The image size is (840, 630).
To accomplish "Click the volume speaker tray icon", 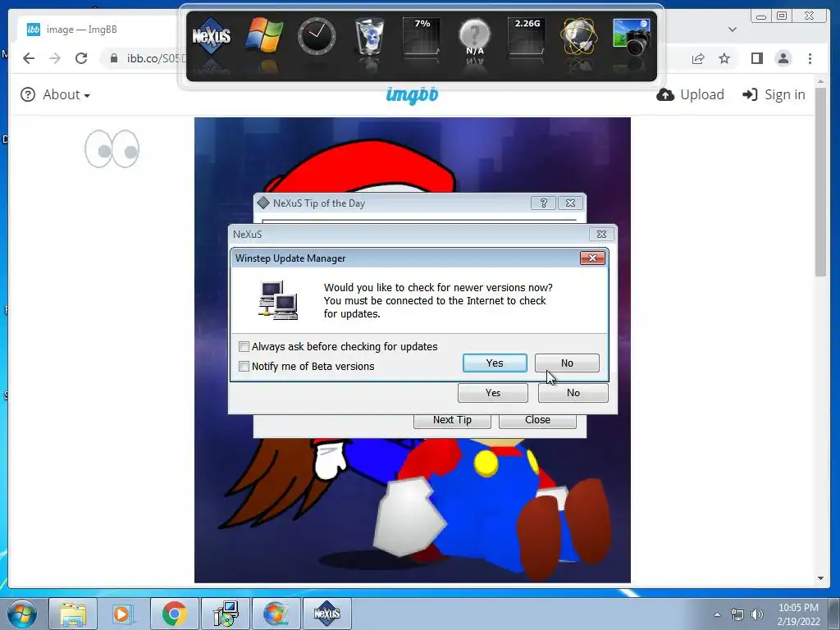I will click(x=757, y=614).
